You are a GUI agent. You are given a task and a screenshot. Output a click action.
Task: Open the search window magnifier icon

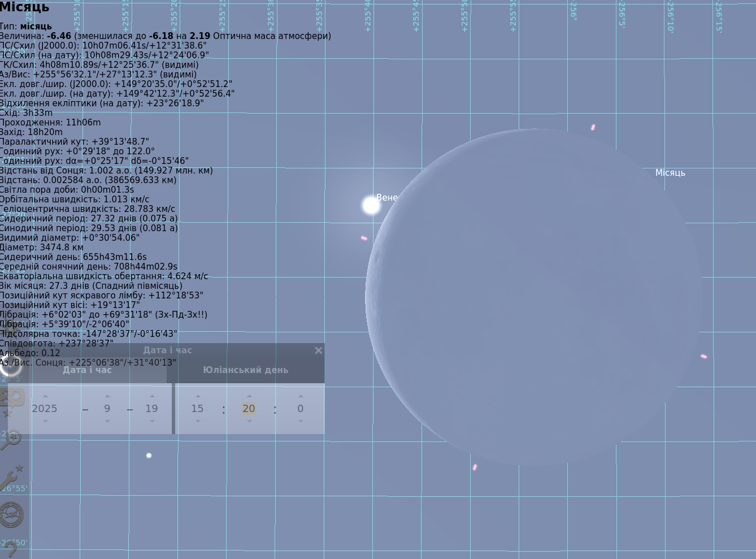(11, 439)
